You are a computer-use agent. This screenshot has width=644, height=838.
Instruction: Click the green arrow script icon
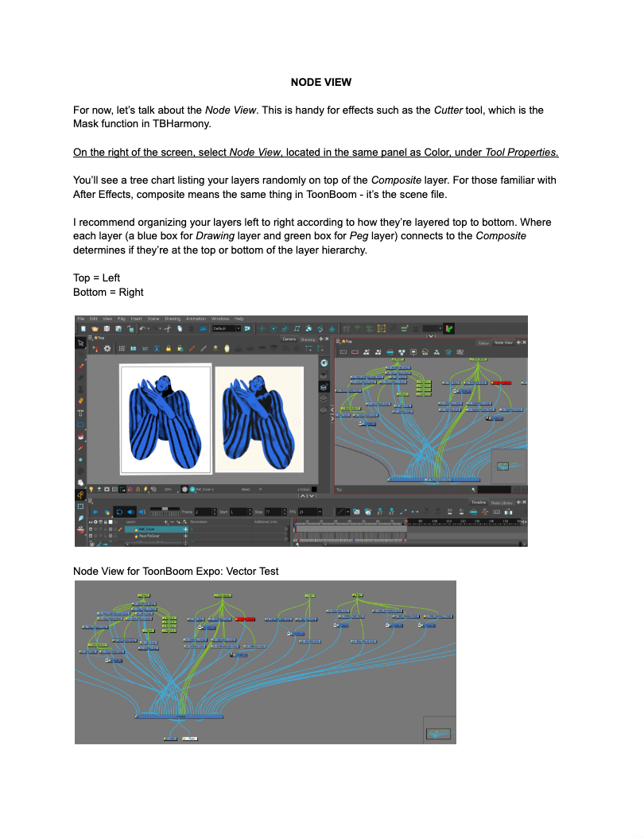tap(449, 328)
